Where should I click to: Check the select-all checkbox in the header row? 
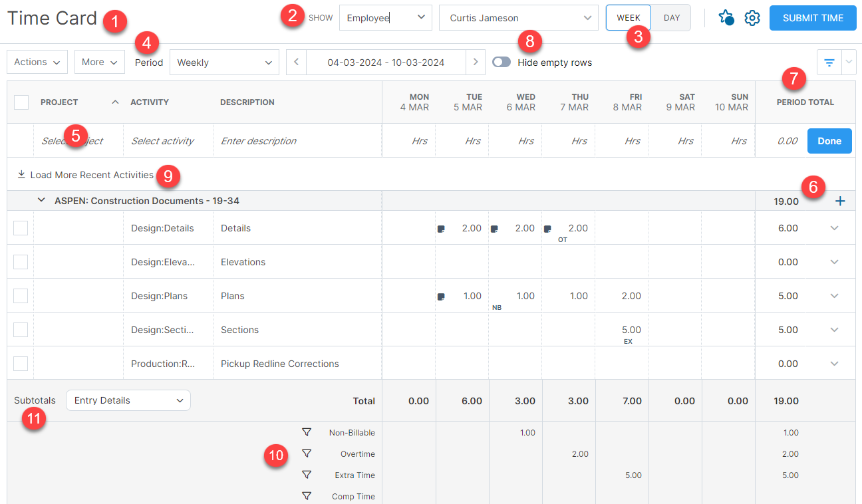tap(21, 102)
